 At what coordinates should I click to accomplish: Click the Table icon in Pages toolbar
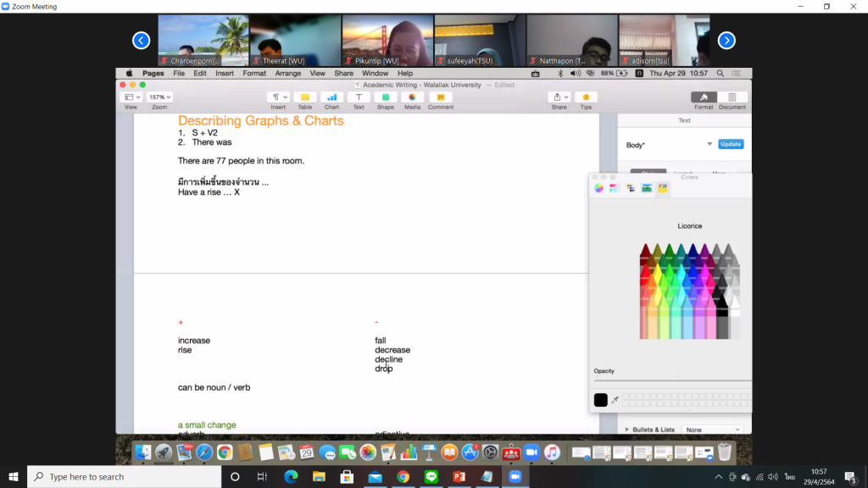click(x=304, y=97)
